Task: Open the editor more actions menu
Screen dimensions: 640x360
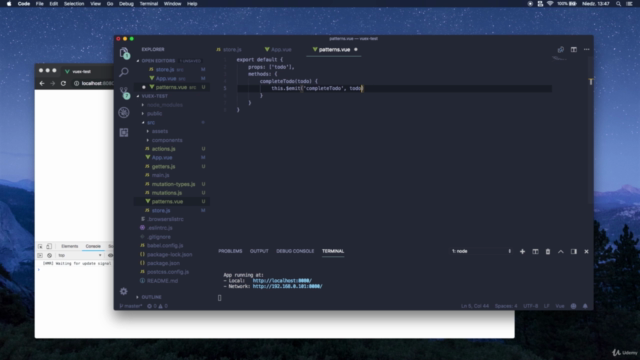Action: 587,49
